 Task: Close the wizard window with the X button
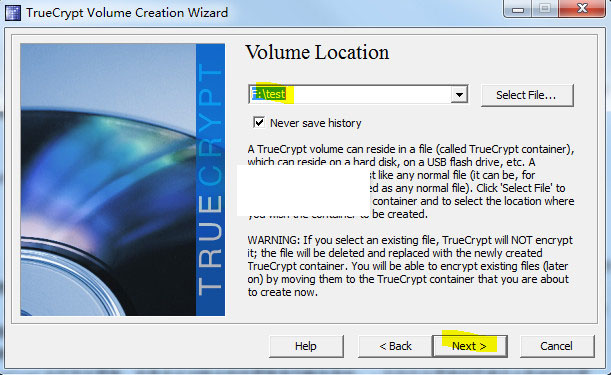pyautogui.click(x=582, y=8)
